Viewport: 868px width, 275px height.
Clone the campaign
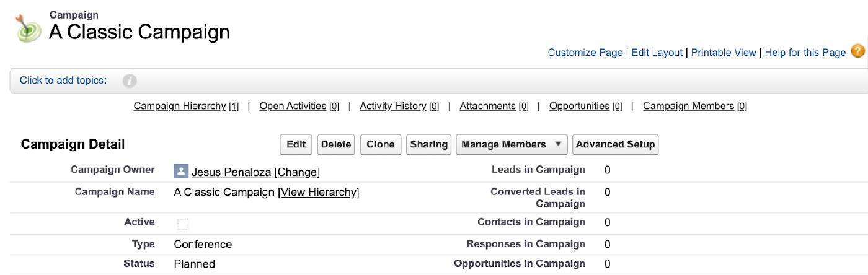pos(380,144)
